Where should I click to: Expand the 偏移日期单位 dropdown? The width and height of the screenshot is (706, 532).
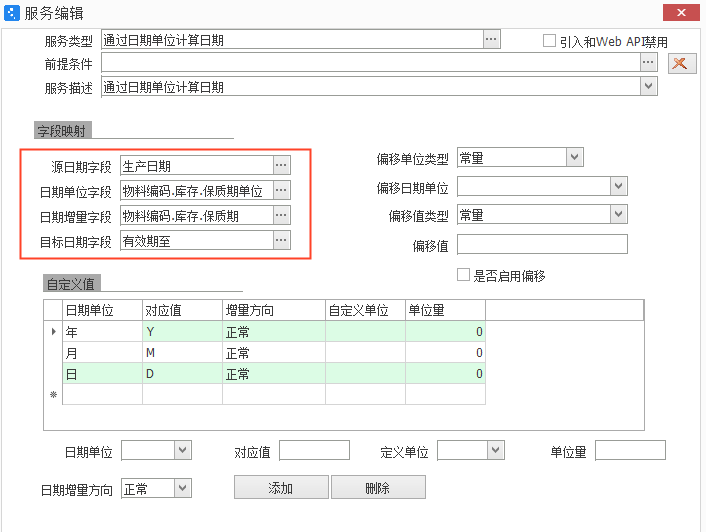coord(619,186)
